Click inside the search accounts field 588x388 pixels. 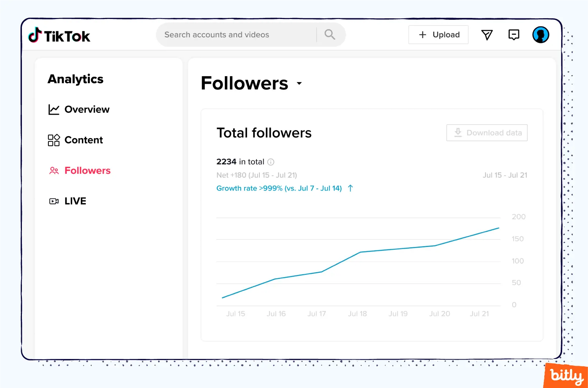pyautogui.click(x=233, y=34)
